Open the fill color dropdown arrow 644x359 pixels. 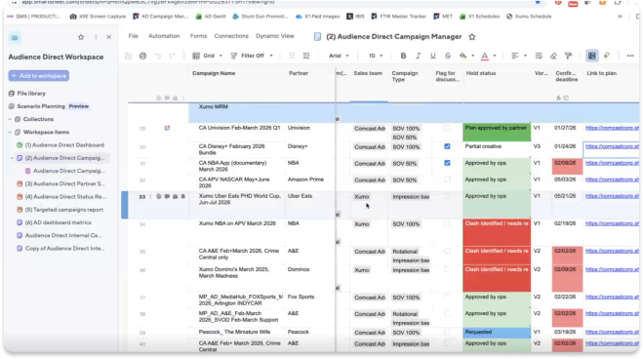[472, 56]
